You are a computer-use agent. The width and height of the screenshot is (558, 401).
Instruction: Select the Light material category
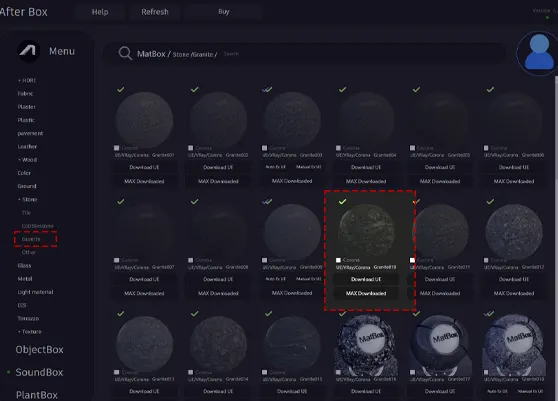tap(35, 292)
